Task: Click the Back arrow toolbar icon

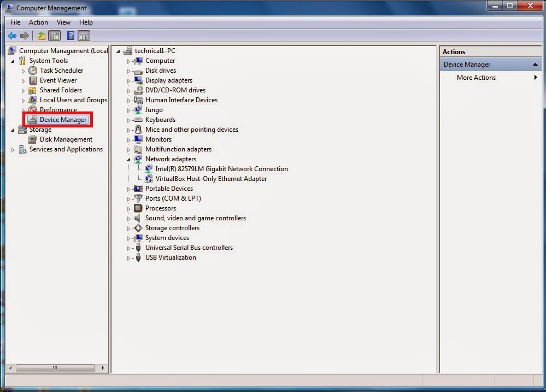Action: pyautogui.click(x=12, y=36)
